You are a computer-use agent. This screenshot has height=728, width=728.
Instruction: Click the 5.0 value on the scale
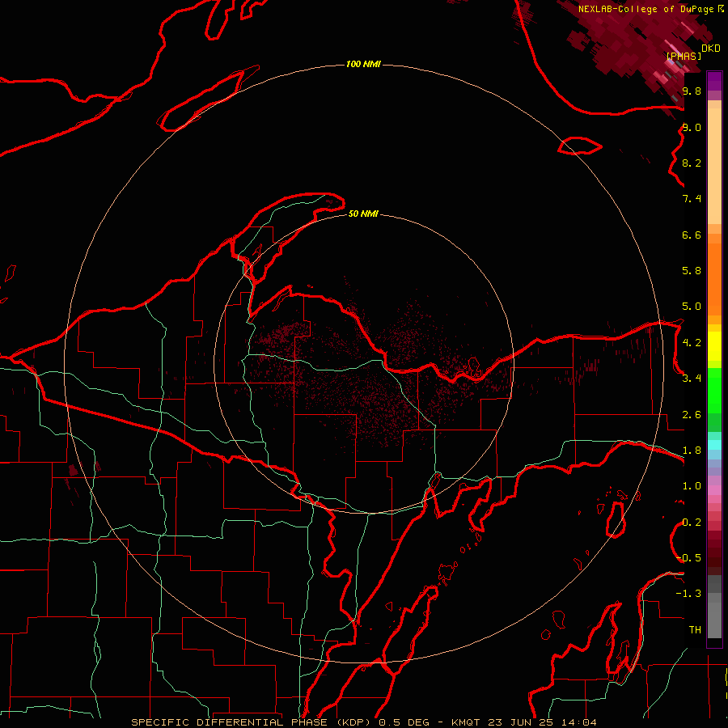(x=692, y=307)
